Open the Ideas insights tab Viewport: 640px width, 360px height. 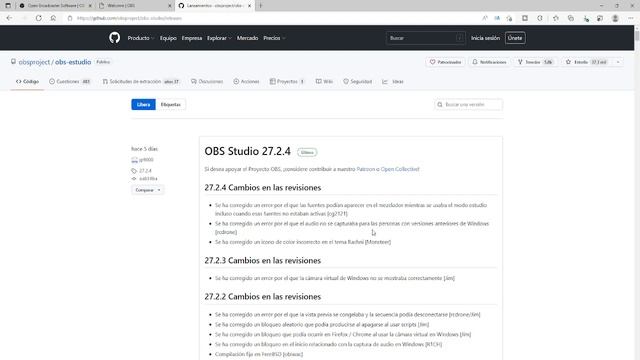(x=393, y=82)
